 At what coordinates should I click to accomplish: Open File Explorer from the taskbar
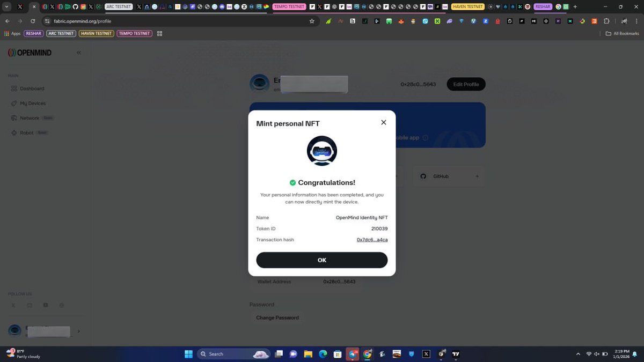tap(308, 354)
